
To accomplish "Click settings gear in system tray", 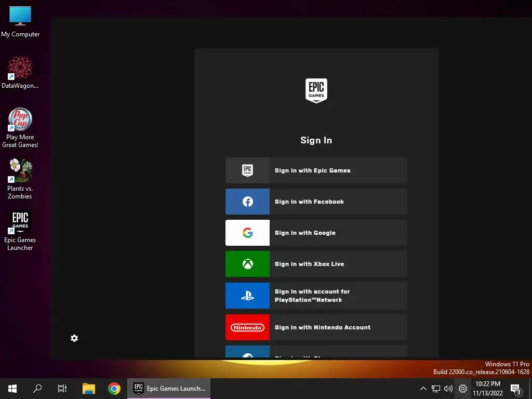I will pyautogui.click(x=463, y=389).
